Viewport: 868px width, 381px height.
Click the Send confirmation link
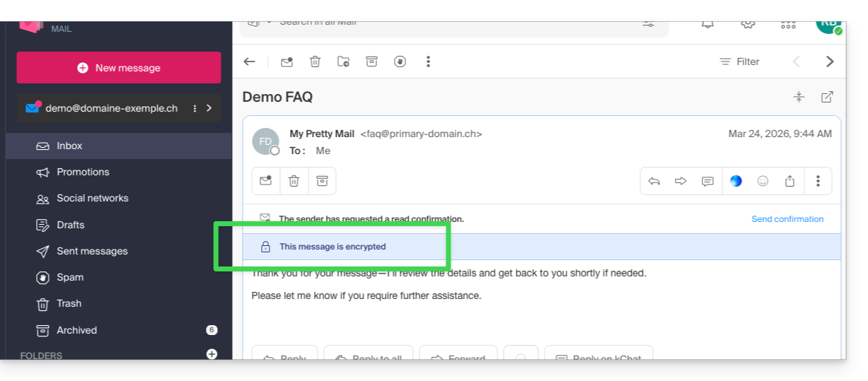[x=787, y=219]
